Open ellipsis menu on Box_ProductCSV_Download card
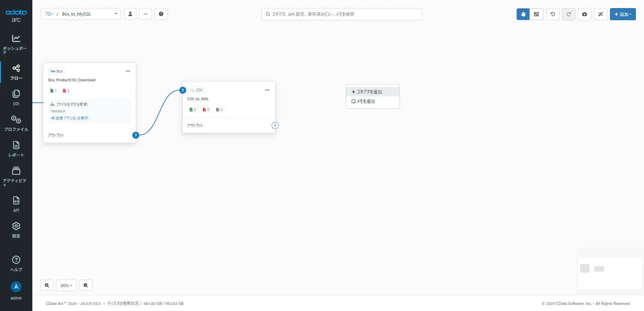 [x=128, y=71]
